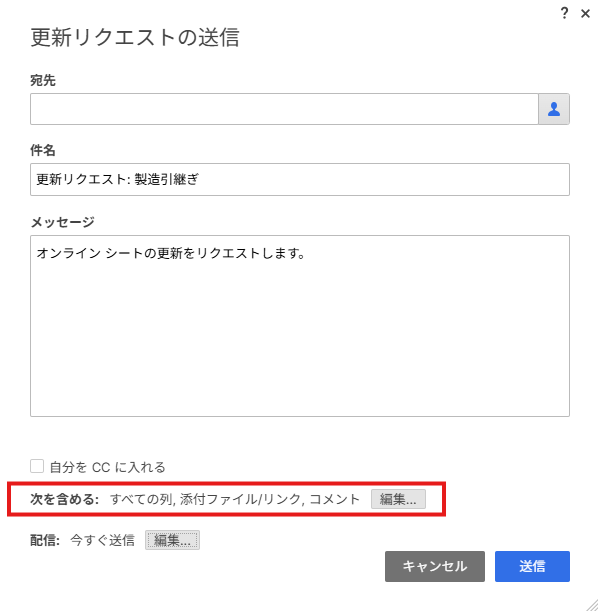Click the すべての列, 添付ファイル/リンク, コメント summary text
The image size is (599, 613).
click(235, 499)
